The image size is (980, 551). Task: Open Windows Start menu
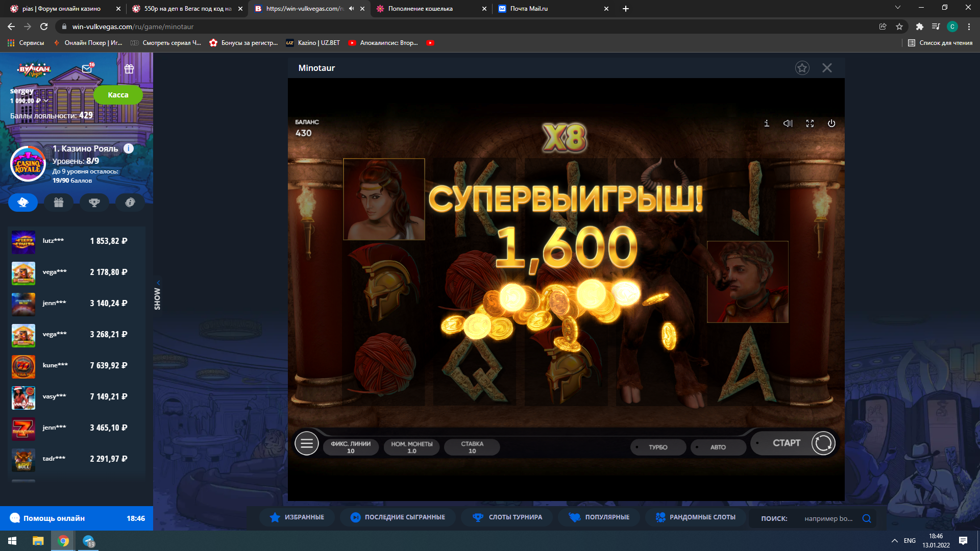[x=12, y=541]
